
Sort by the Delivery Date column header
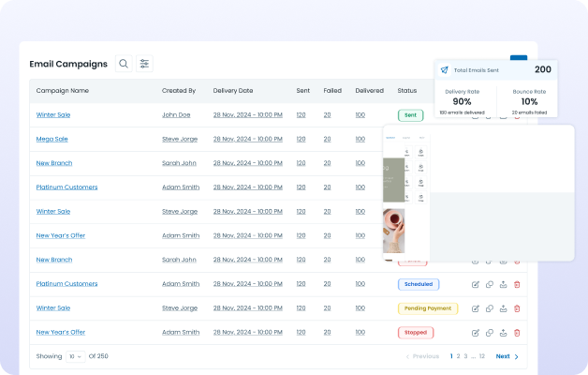point(233,91)
